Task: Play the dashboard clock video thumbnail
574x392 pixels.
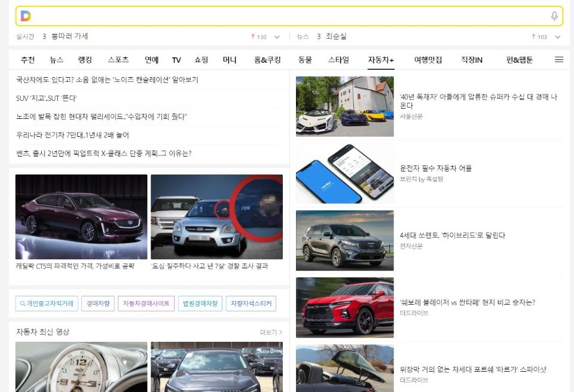Action: [x=81, y=367]
